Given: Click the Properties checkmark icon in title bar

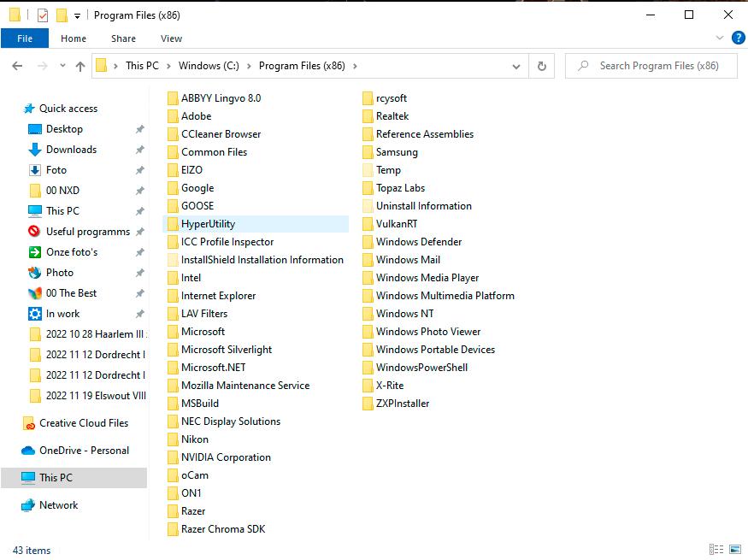Looking at the screenshot, I should click(x=43, y=15).
